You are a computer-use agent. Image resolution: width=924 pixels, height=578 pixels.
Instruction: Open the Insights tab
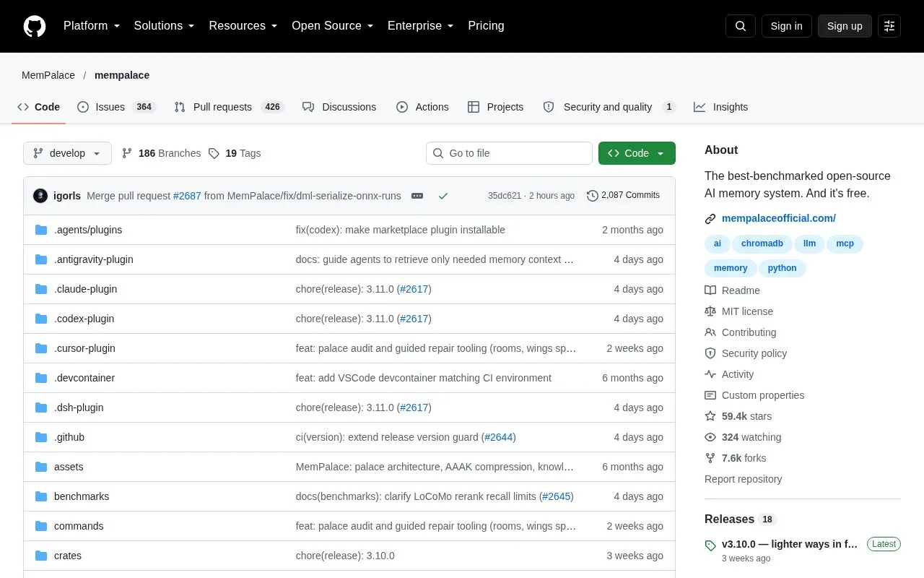[x=721, y=107]
